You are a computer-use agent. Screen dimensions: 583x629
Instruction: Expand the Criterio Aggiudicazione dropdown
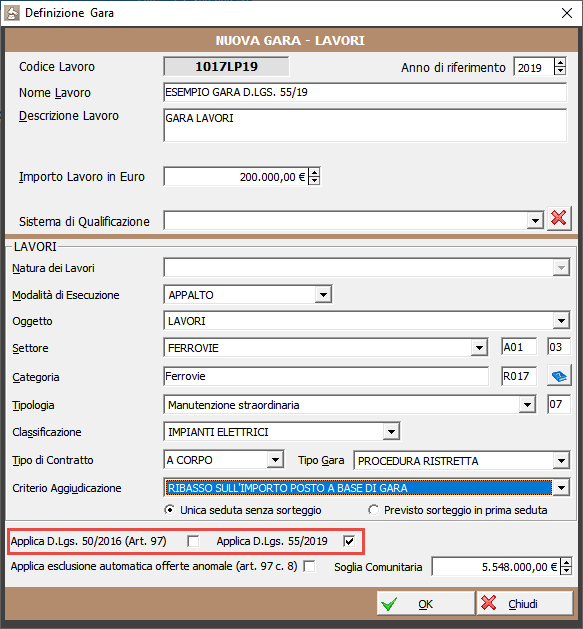(561, 488)
